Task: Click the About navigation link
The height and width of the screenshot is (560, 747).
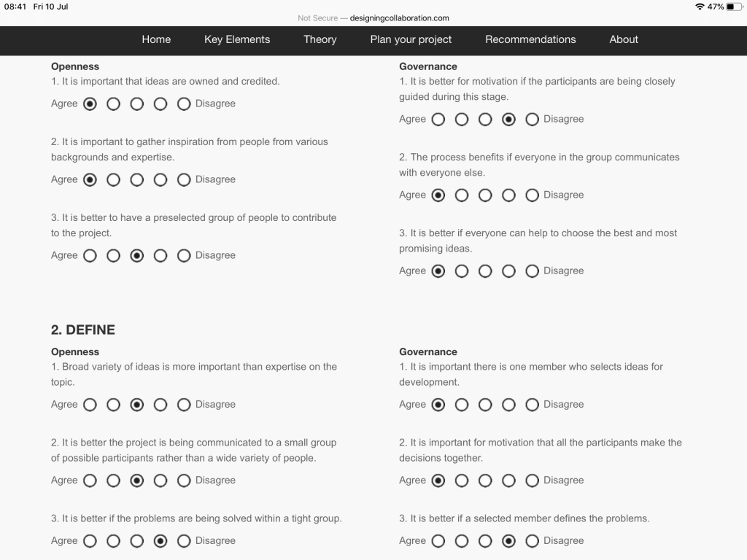Action: [624, 39]
